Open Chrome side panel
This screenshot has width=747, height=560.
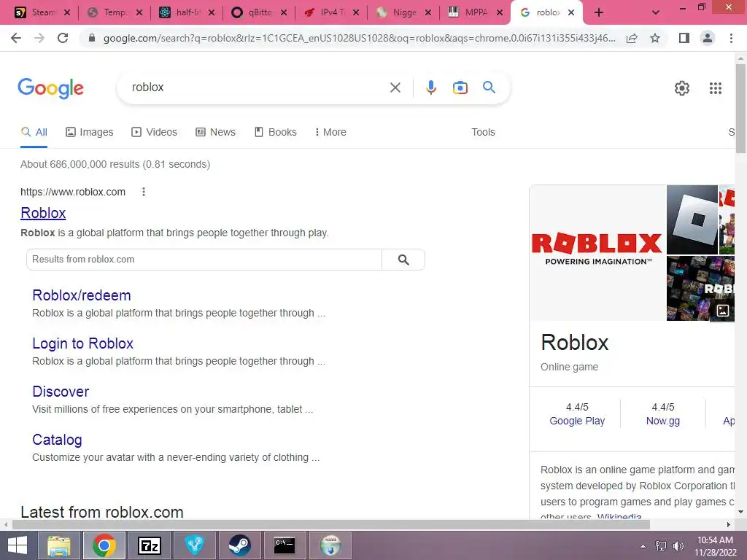[x=684, y=38]
